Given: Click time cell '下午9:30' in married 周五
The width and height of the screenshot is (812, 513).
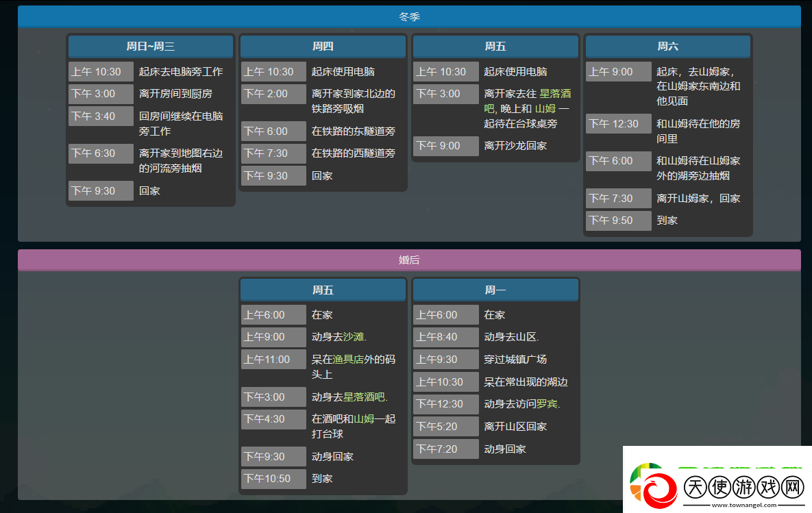Looking at the screenshot, I should pyautogui.click(x=273, y=457).
